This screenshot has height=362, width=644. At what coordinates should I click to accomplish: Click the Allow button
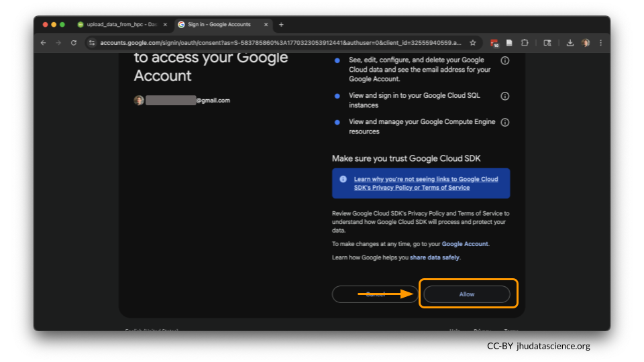coord(467,294)
